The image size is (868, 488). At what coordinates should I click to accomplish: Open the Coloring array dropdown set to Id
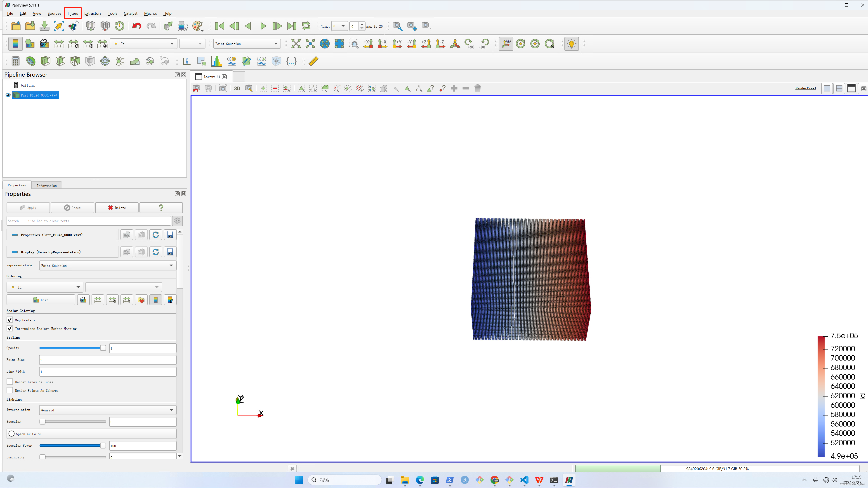coord(44,287)
